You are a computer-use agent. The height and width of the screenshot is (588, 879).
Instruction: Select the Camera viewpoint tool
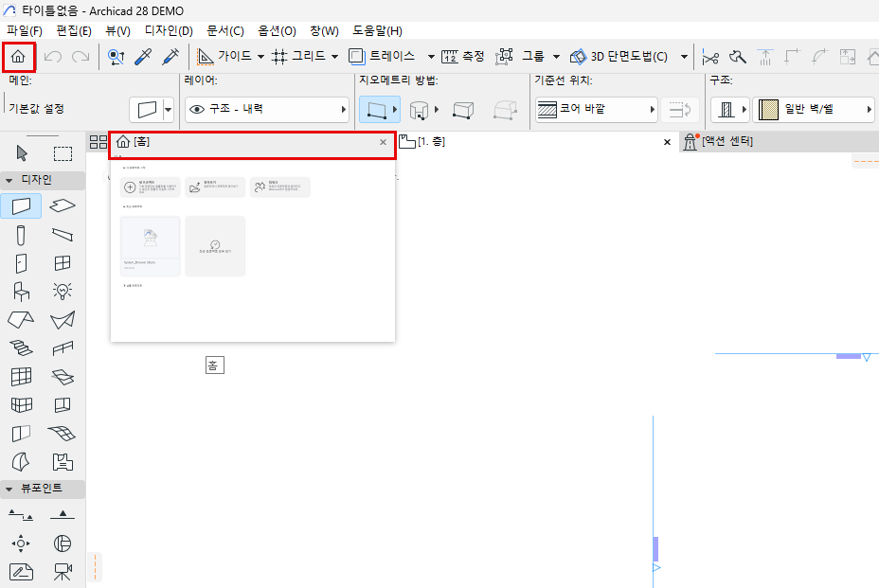(63, 572)
